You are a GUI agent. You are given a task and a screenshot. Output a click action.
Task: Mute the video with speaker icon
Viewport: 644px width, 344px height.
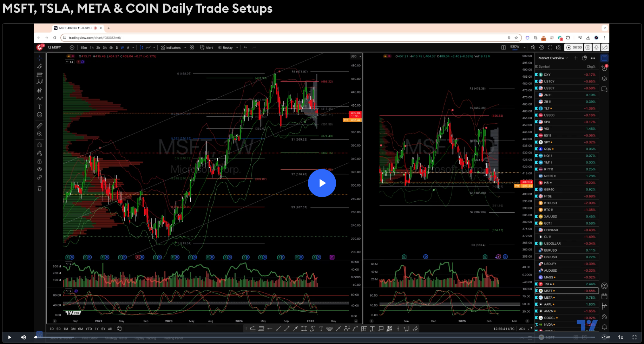pos(24,337)
